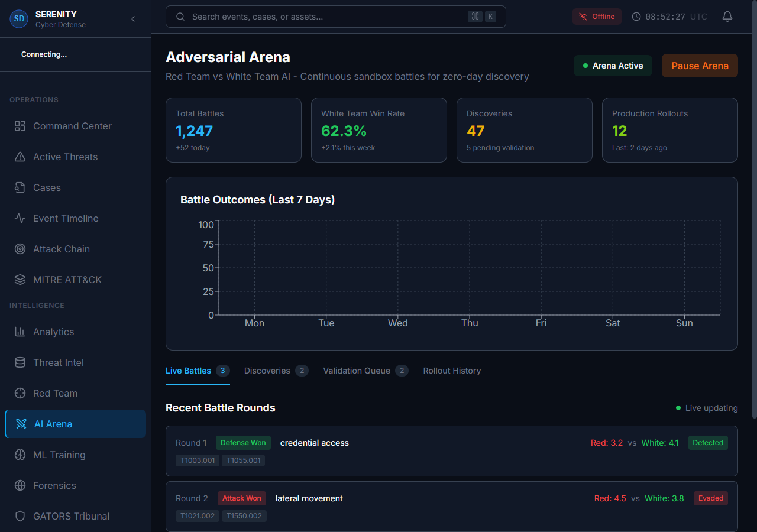Select the Red Team sidebar icon
This screenshot has height=532, width=757.
point(20,393)
